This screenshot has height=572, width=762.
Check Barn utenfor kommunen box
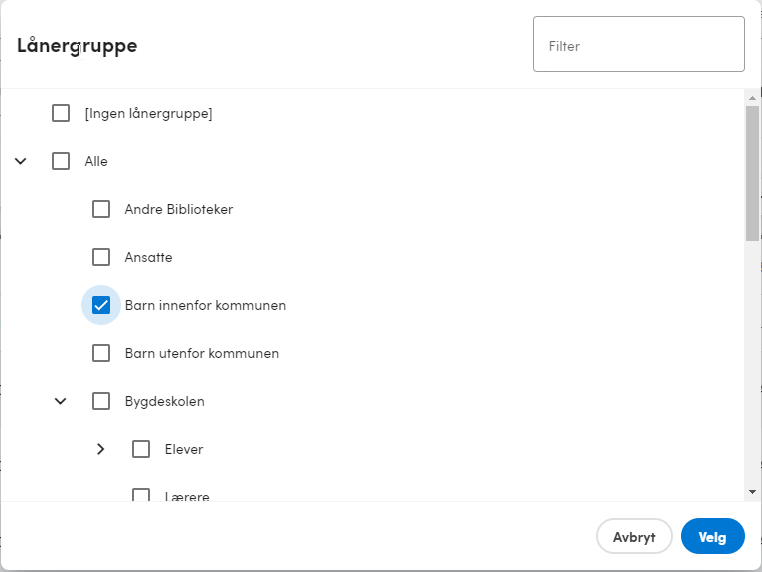pos(101,353)
